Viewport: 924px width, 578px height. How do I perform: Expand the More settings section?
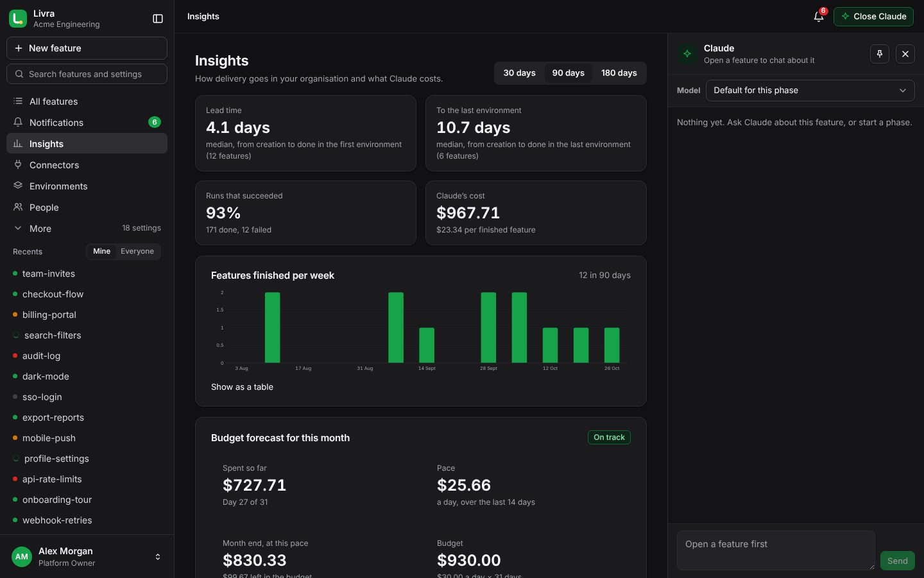[87, 229]
